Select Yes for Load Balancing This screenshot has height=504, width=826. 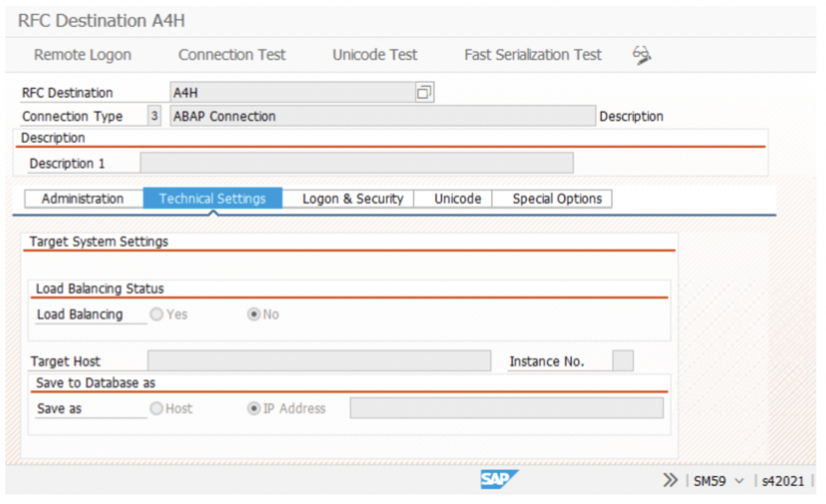(156, 314)
